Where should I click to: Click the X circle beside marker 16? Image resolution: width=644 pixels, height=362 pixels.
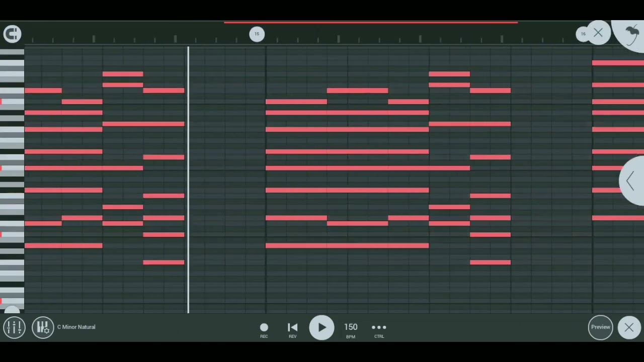[598, 33]
